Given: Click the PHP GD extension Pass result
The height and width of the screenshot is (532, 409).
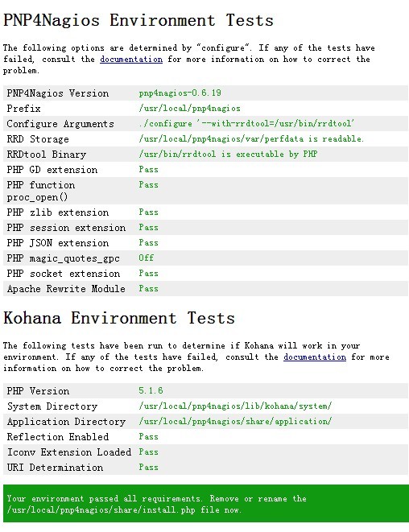Looking at the screenshot, I should tap(148, 169).
